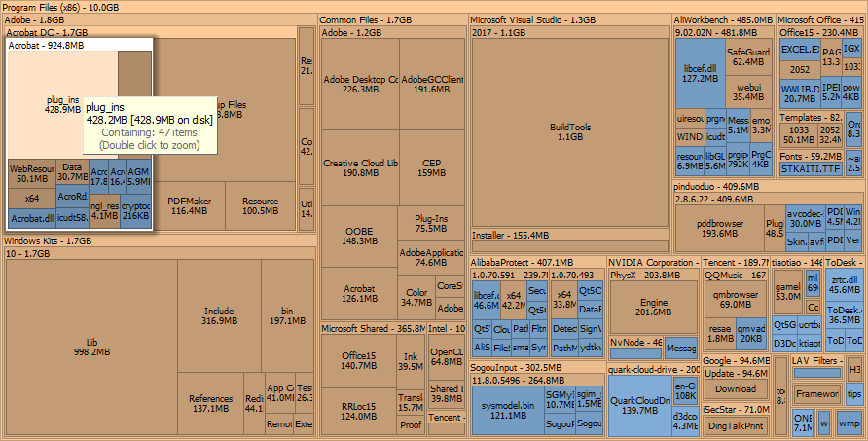Click the Acrobat 126.1MB block in Common Files
Image resolution: width=868 pixels, height=441 pixels.
tap(359, 294)
